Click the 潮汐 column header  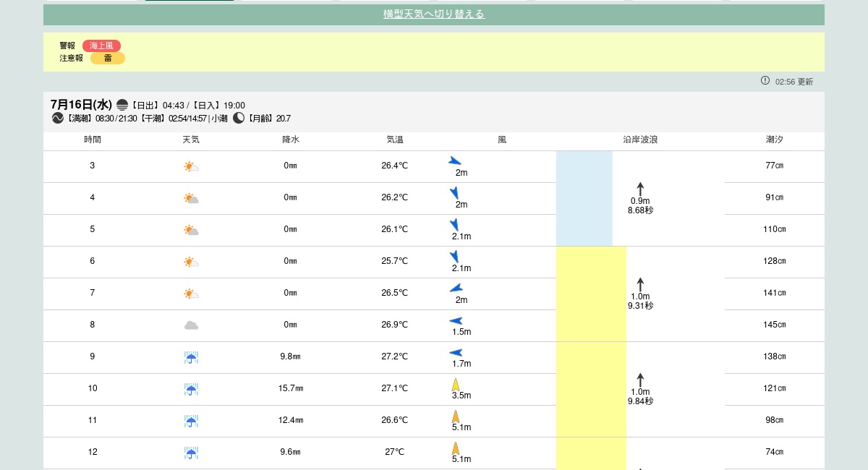click(774, 140)
